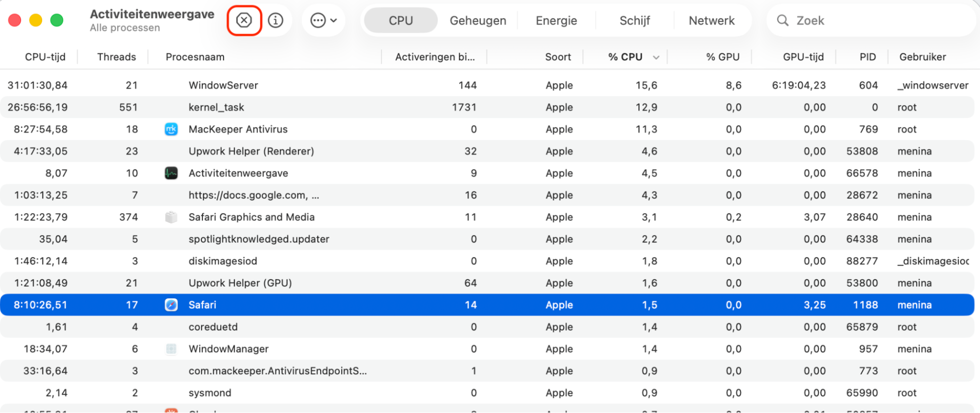Open the process info (i) icon

(x=276, y=20)
